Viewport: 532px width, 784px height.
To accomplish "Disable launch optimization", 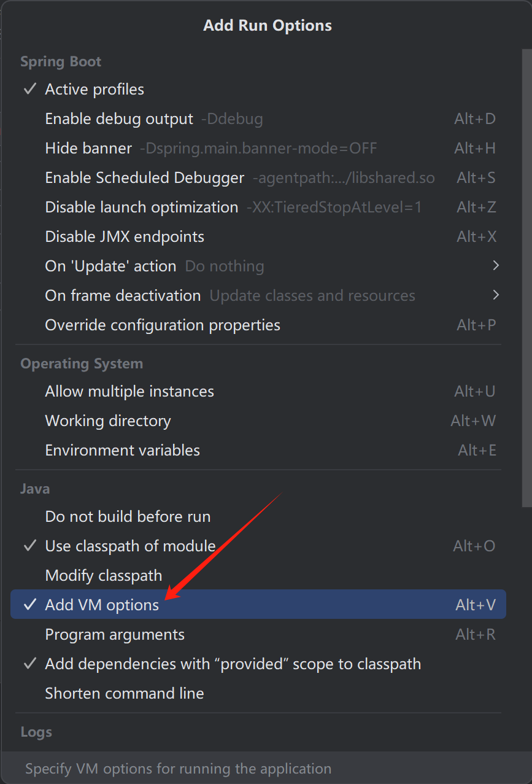I will [x=141, y=207].
